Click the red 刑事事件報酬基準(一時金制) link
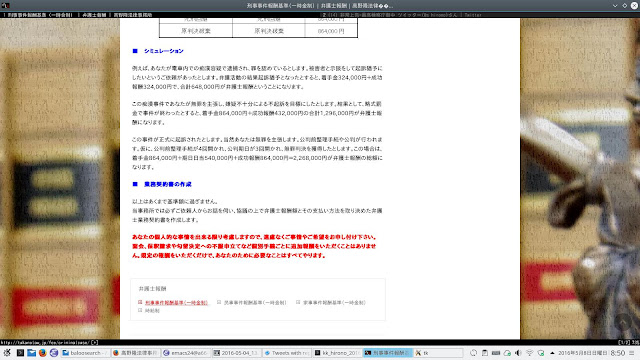This screenshot has width=640, height=360. pos(176,303)
